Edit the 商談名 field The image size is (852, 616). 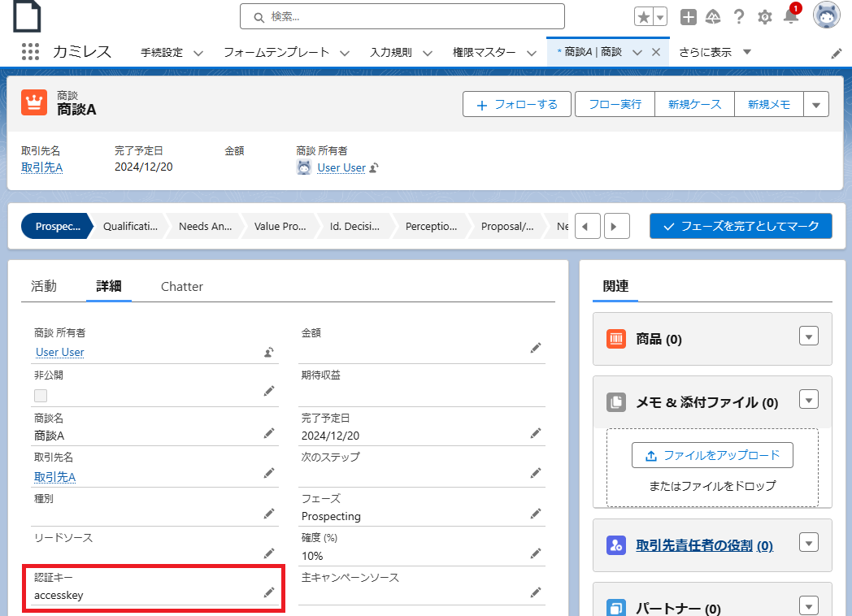click(269, 433)
